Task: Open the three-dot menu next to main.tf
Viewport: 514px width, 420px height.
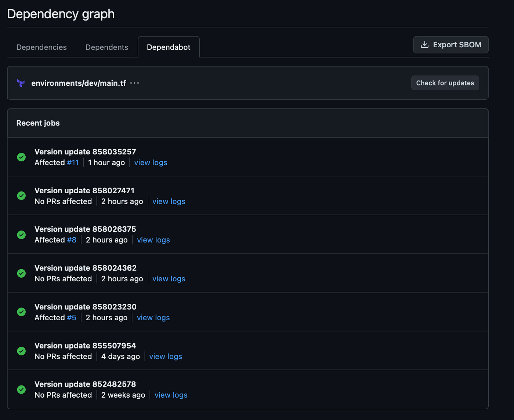Action: coord(135,83)
